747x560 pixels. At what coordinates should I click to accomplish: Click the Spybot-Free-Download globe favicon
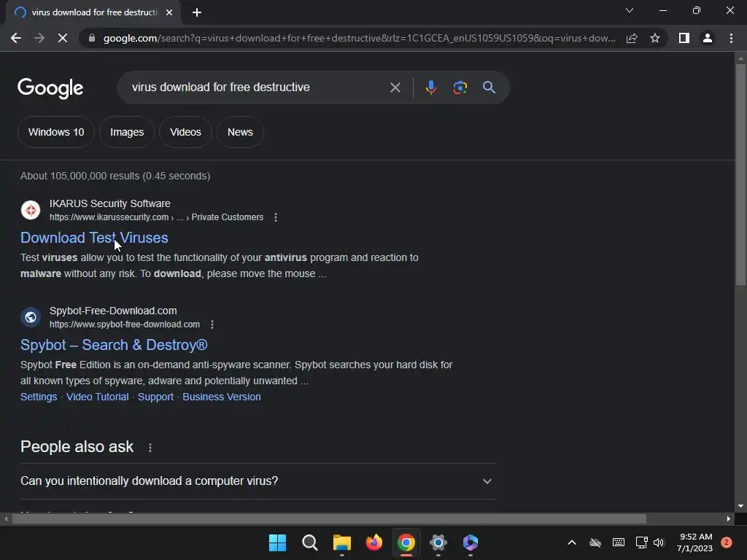(x=31, y=317)
